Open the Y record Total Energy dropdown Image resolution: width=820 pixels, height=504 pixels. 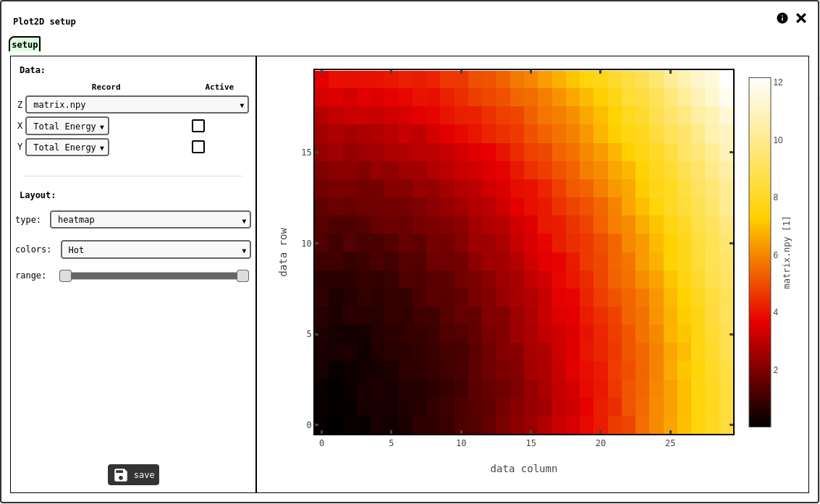point(67,148)
